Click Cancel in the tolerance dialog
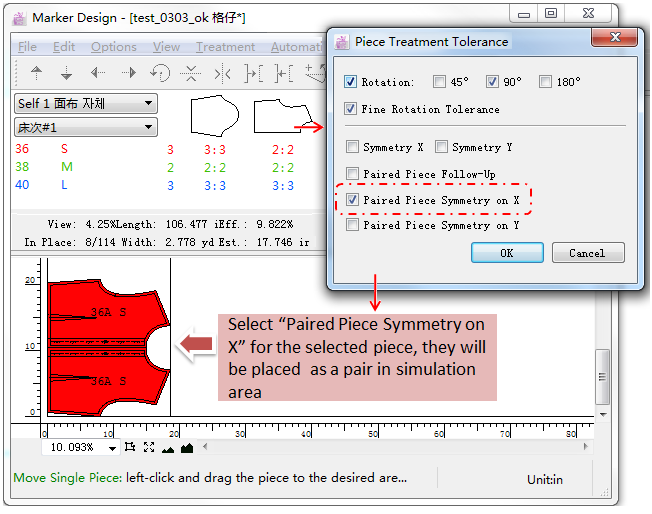 point(587,253)
